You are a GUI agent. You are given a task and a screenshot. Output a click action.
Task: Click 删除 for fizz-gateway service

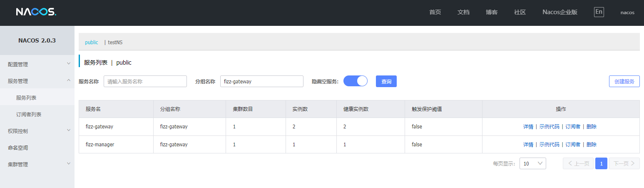pos(592,127)
